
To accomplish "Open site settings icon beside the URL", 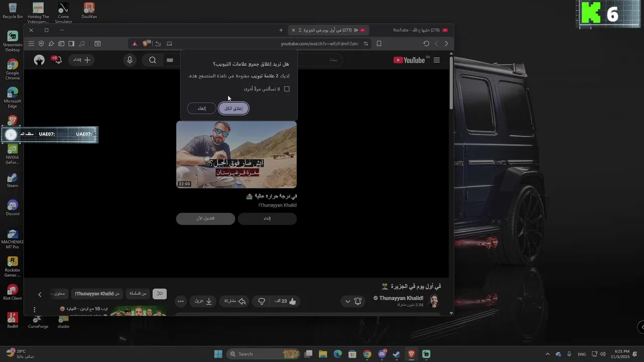I will (x=366, y=44).
